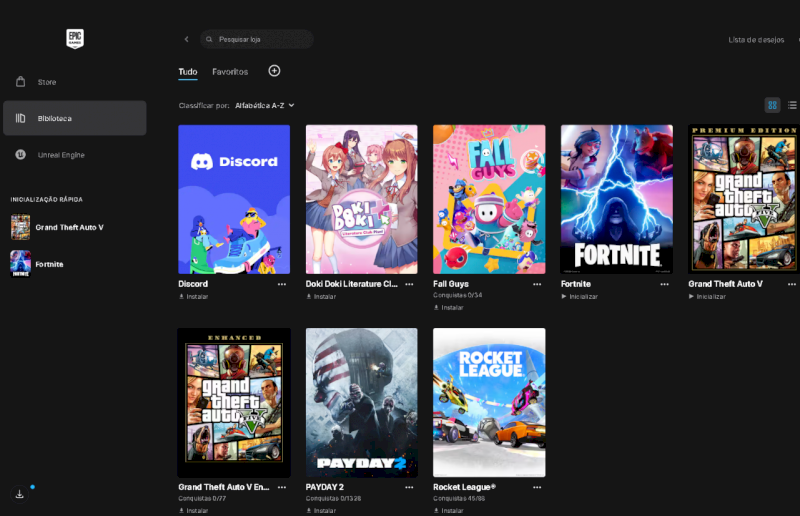Screen dimensions: 800x516
Task: Open the Alfabética A-Z sort dropdown
Action: click(x=265, y=106)
